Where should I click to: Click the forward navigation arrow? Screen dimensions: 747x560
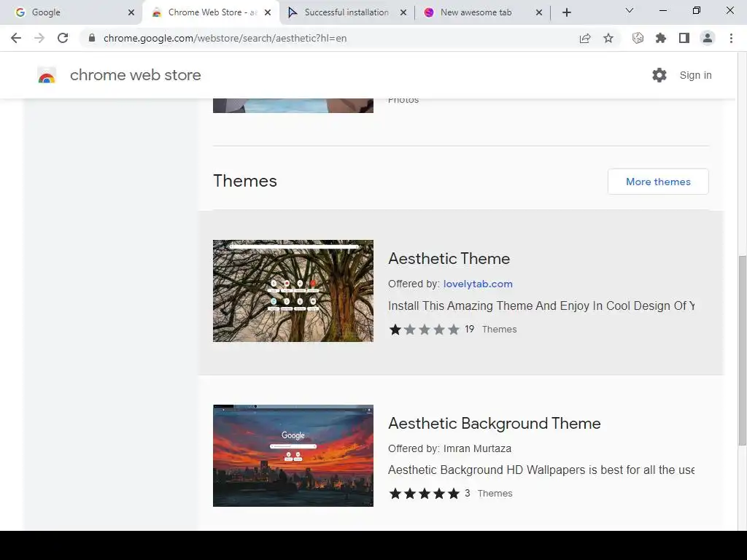click(39, 38)
